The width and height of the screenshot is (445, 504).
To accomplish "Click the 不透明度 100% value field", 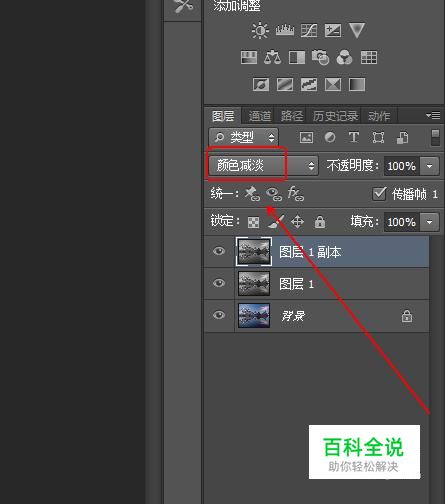I will 402,166.
